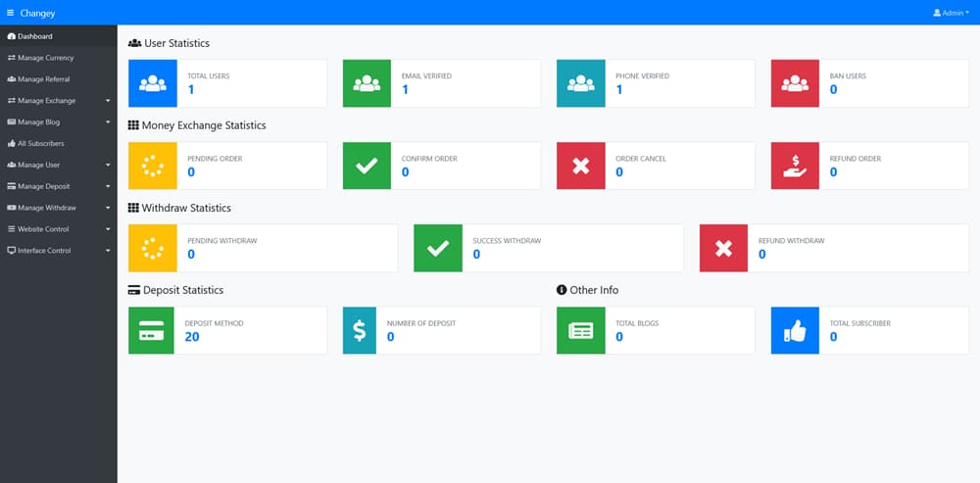The image size is (980, 483).
Task: Expand the Manage Withdraw sidebar section
Action: [58, 208]
